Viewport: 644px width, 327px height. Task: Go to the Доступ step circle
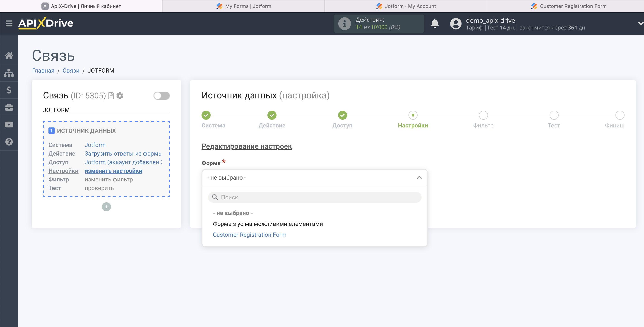click(x=343, y=115)
